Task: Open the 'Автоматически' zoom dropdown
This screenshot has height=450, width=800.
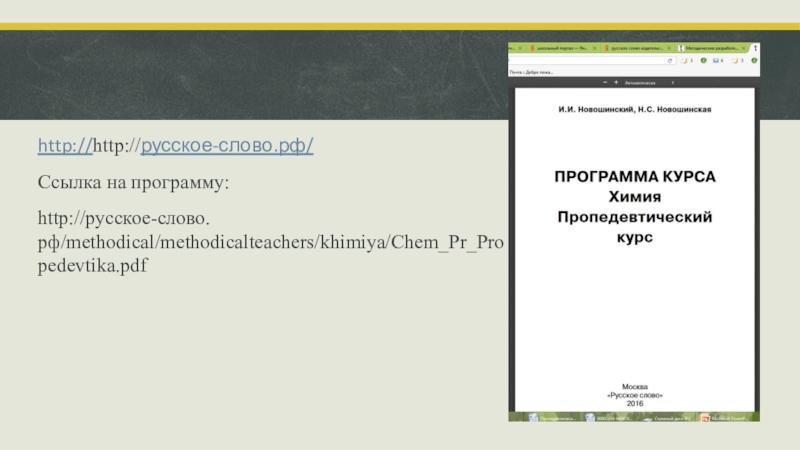Action: (x=649, y=83)
